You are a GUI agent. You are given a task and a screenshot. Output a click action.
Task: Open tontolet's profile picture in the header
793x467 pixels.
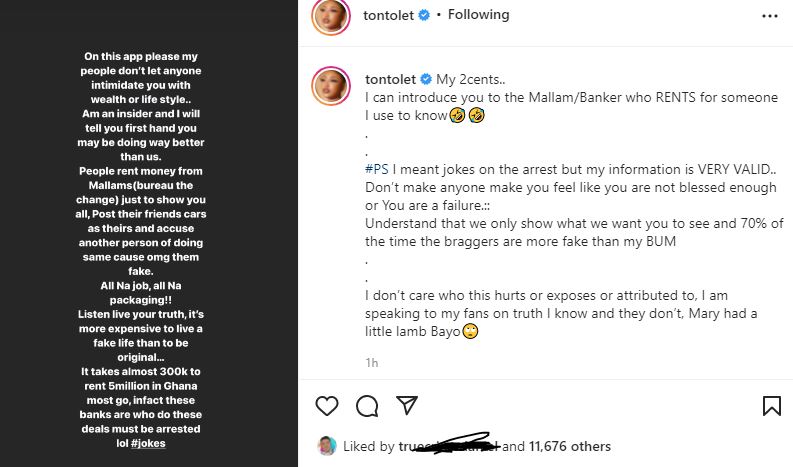pyautogui.click(x=331, y=17)
